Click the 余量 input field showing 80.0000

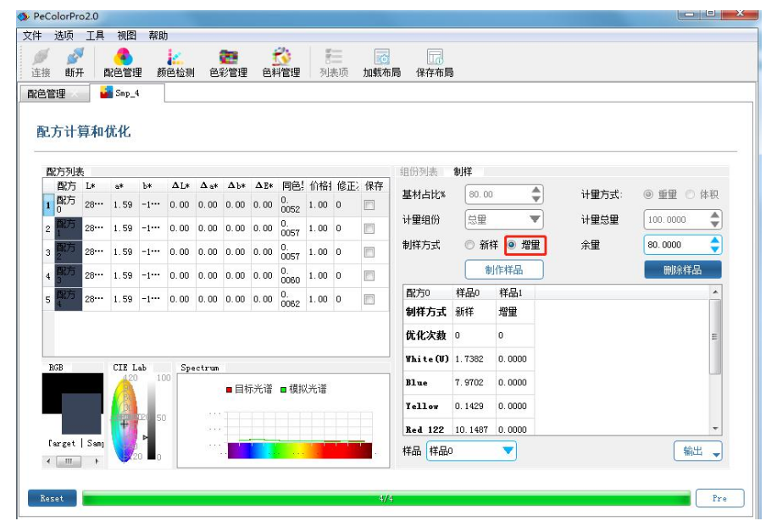click(x=676, y=245)
